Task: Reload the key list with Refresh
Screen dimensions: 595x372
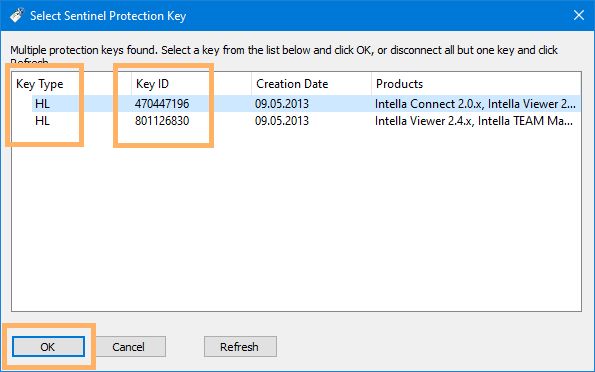Action: pyautogui.click(x=240, y=347)
